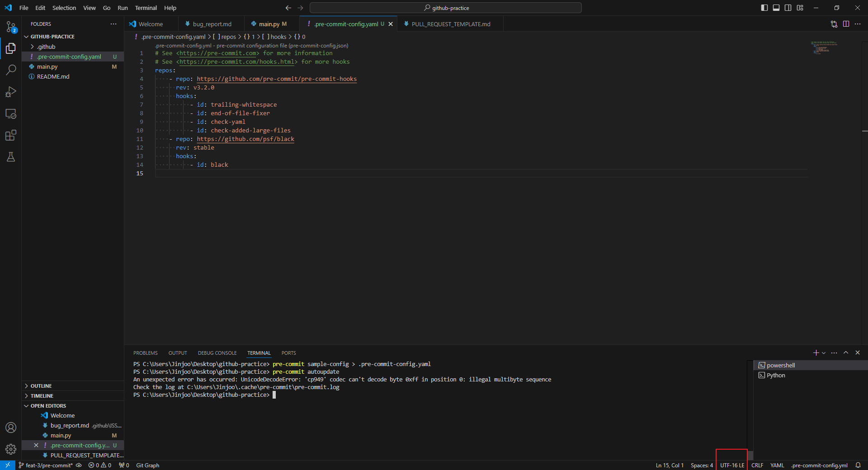
Task: Maximize the terminal panel size
Action: 846,352
